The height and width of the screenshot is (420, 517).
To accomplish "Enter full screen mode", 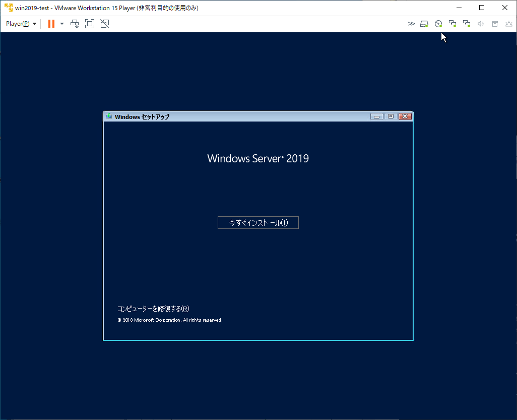I will click(90, 23).
